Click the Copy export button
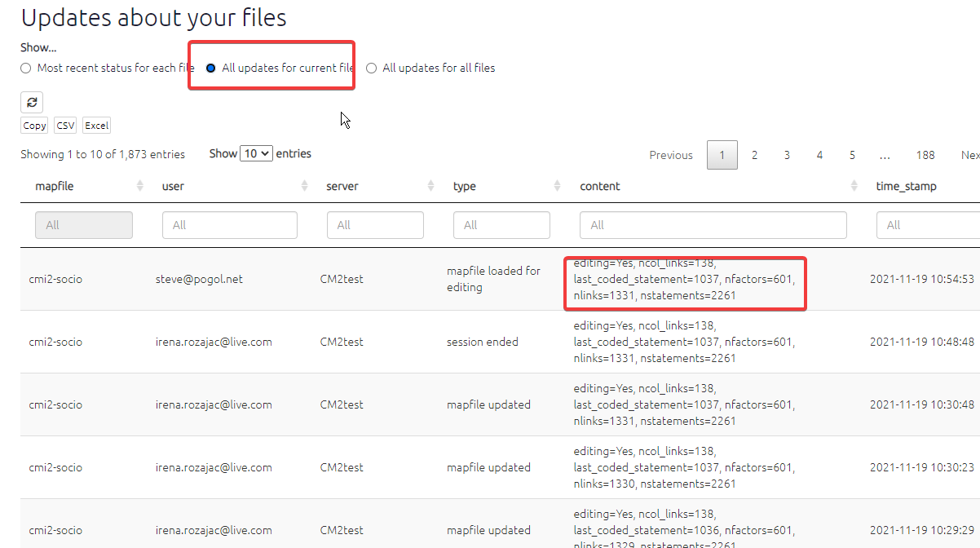 pos(34,126)
